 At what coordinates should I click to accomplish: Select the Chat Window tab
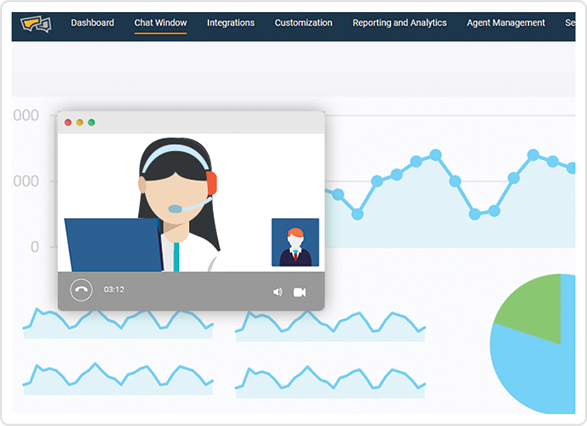tap(161, 23)
